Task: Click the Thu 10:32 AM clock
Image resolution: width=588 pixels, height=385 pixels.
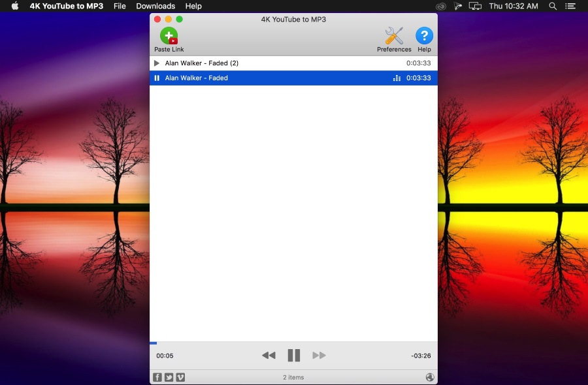Action: click(514, 6)
